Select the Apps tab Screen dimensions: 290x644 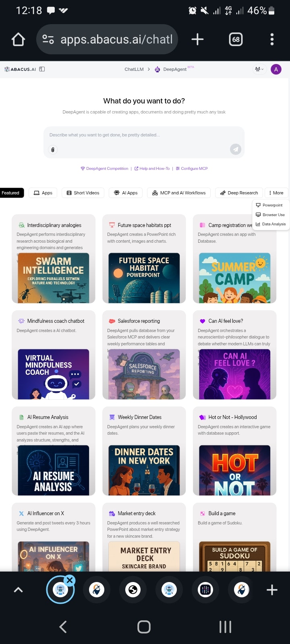pyautogui.click(x=43, y=193)
